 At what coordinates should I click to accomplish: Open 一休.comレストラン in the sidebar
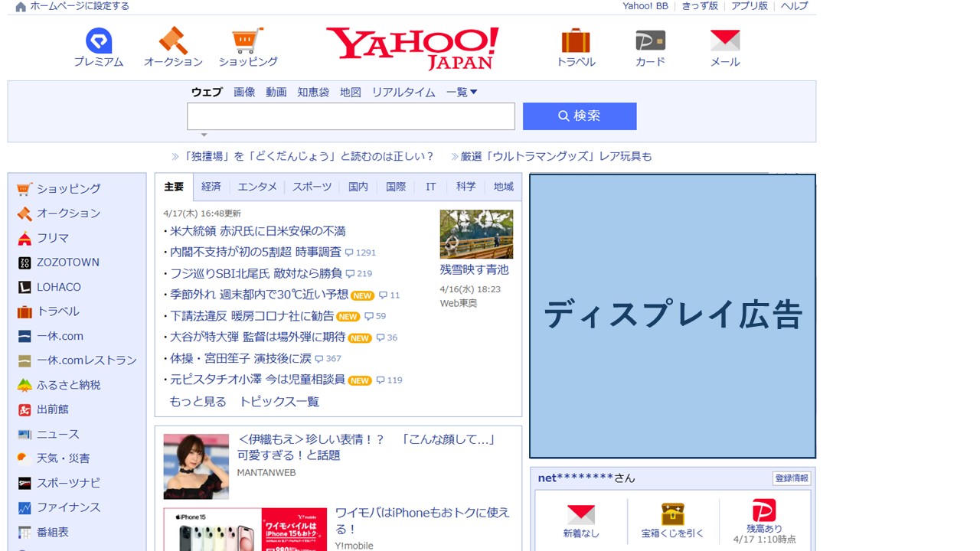pyautogui.click(x=87, y=360)
